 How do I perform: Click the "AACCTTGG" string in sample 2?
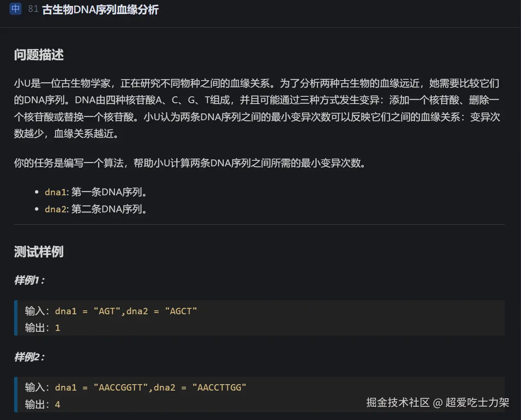click(x=219, y=388)
